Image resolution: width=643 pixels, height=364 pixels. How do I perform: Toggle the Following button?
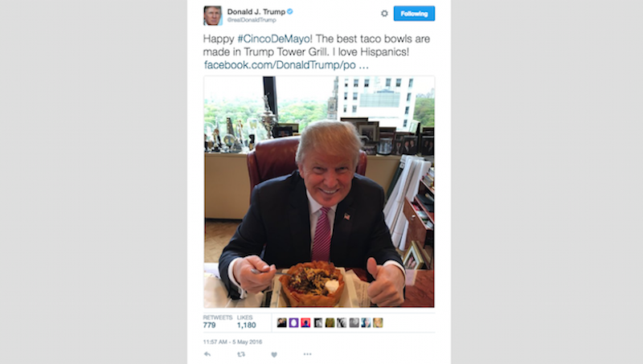[x=414, y=14]
